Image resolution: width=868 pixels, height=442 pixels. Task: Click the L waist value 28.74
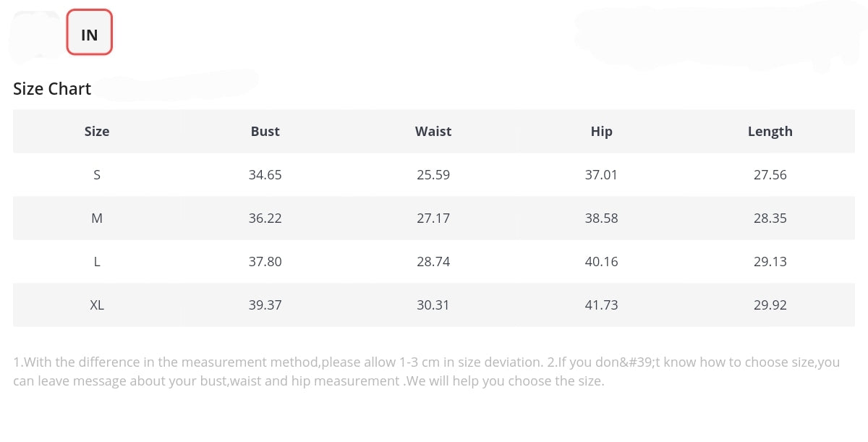point(433,262)
